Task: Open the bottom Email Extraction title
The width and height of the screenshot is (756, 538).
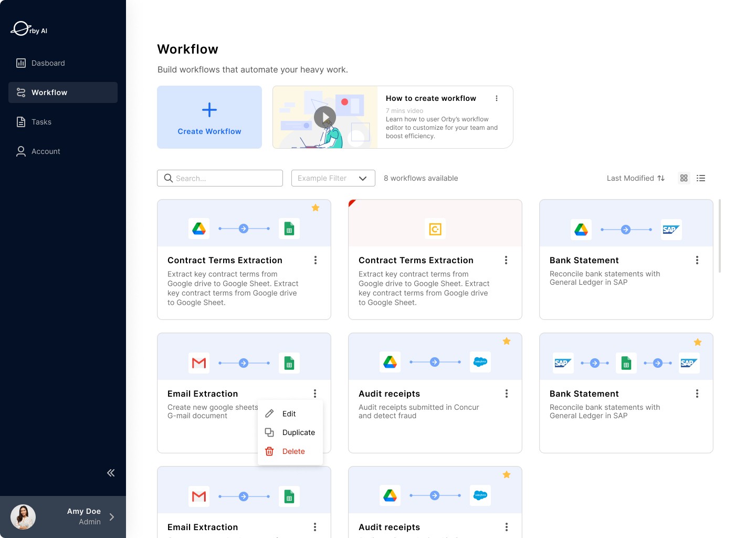Action: (x=203, y=527)
